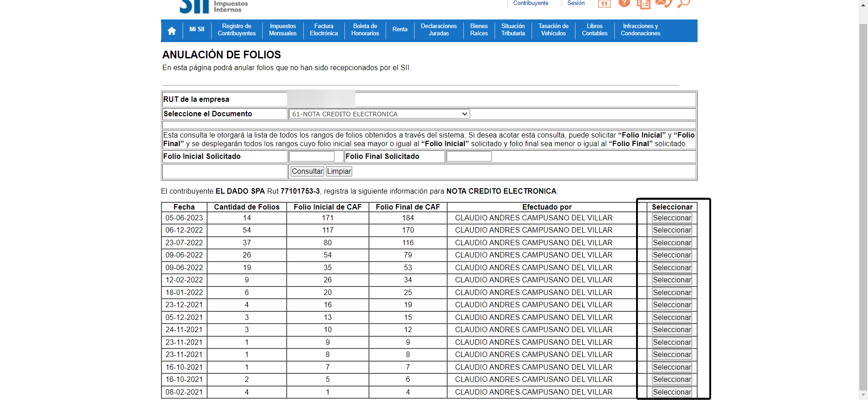Click the ANULACIÓN DE FOLIOS heading

click(222, 55)
